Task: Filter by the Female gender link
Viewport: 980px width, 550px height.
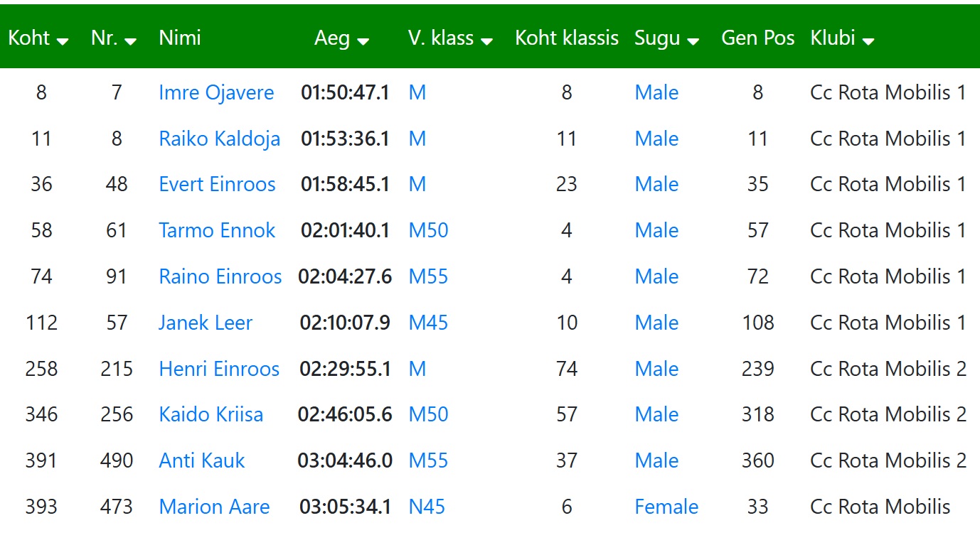Action: 666,507
